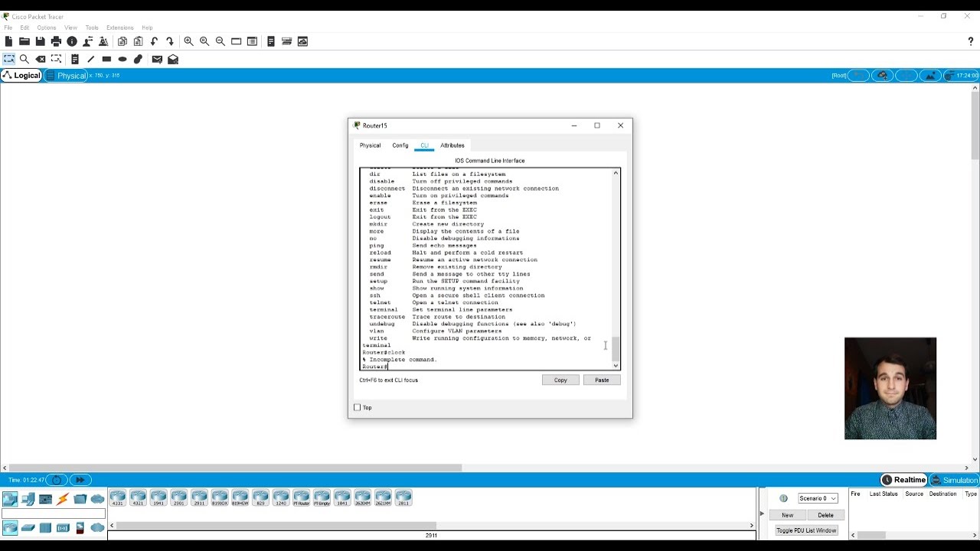The image size is (980, 551).
Task: Undo the last action
Action: pos(155,41)
